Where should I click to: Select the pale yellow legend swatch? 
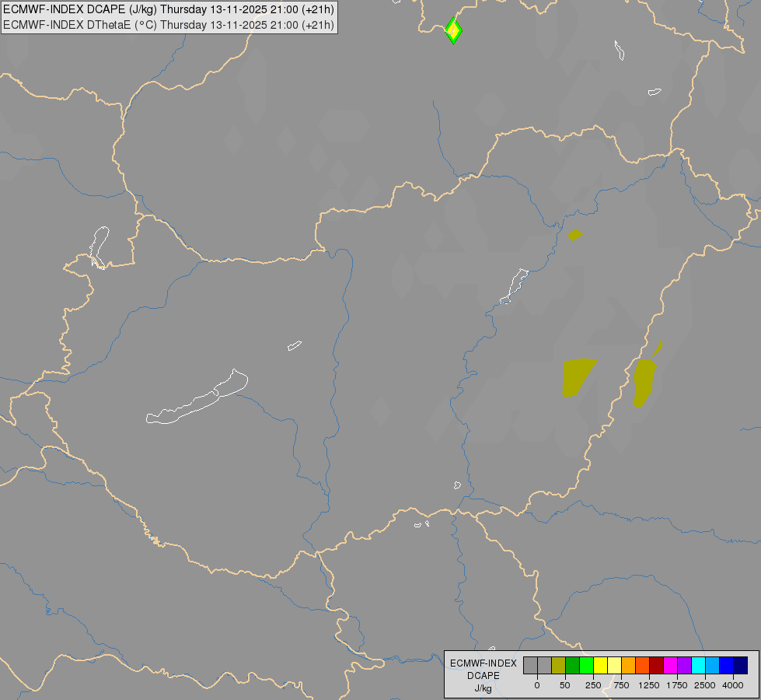[x=614, y=666]
